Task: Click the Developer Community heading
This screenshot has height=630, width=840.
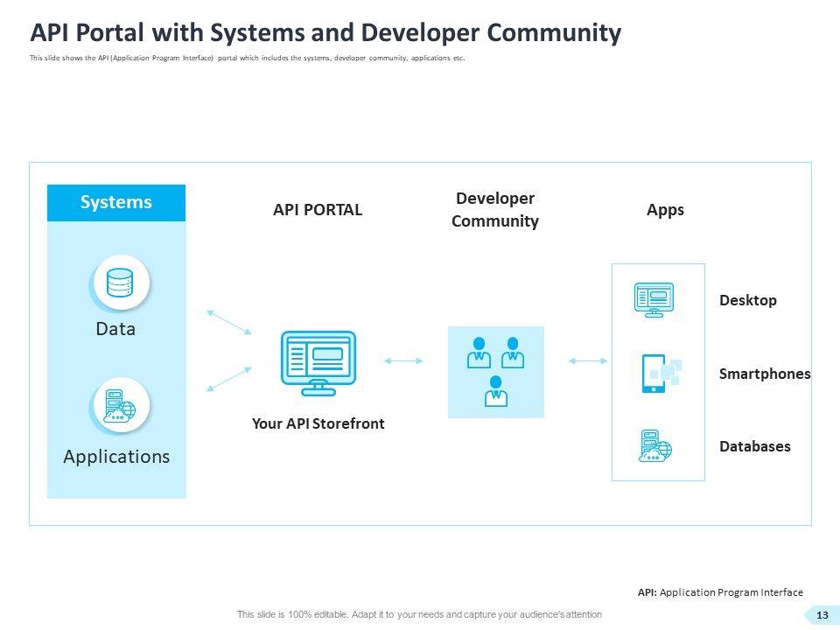Action: [494, 210]
